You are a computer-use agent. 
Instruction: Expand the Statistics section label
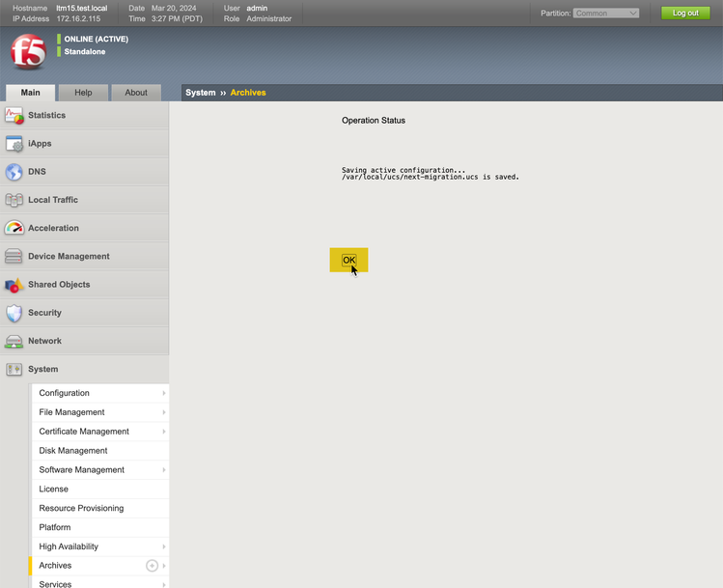[x=46, y=115]
